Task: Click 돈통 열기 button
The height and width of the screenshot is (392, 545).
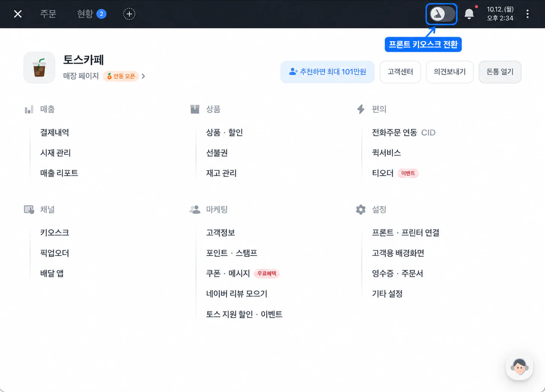Action: pos(500,72)
